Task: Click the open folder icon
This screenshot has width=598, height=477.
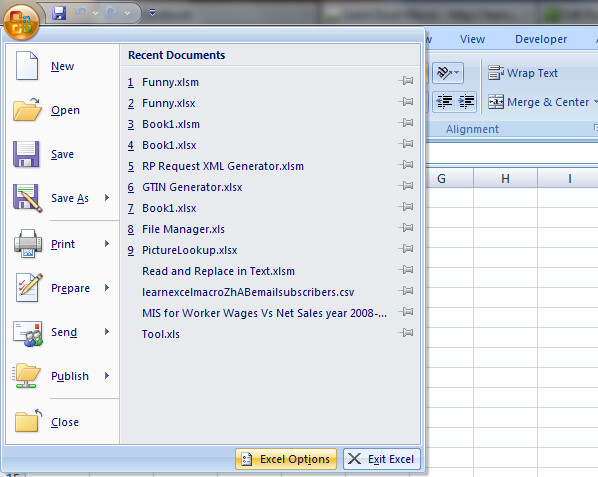Action: [x=27, y=109]
